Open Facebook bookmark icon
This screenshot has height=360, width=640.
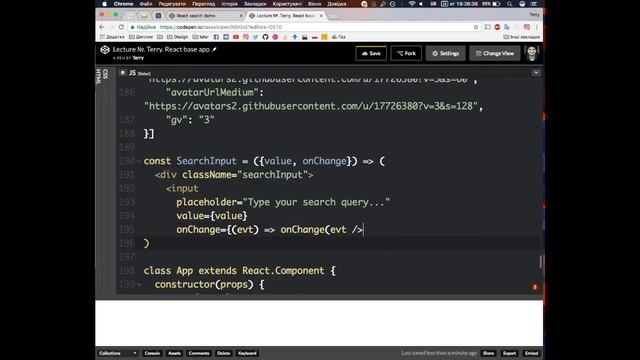click(216, 37)
